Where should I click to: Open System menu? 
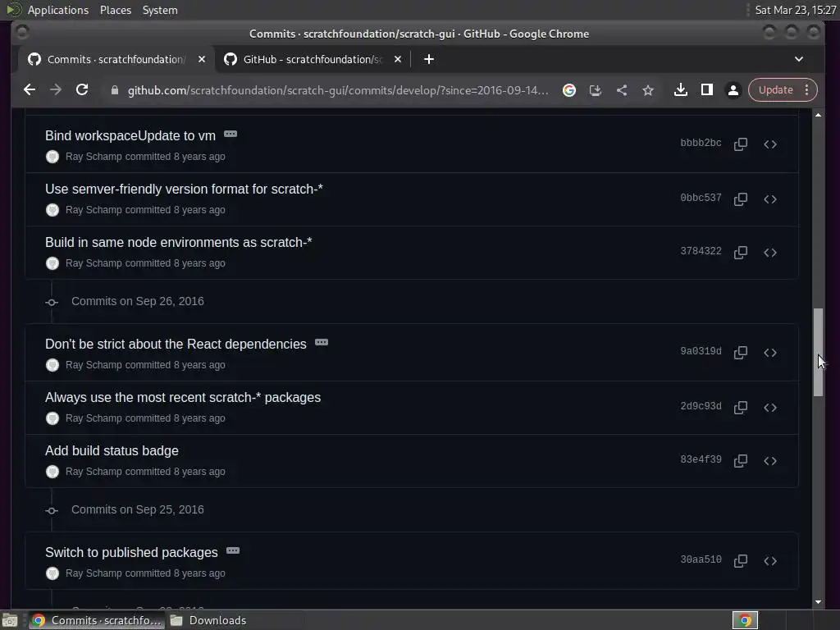point(160,10)
